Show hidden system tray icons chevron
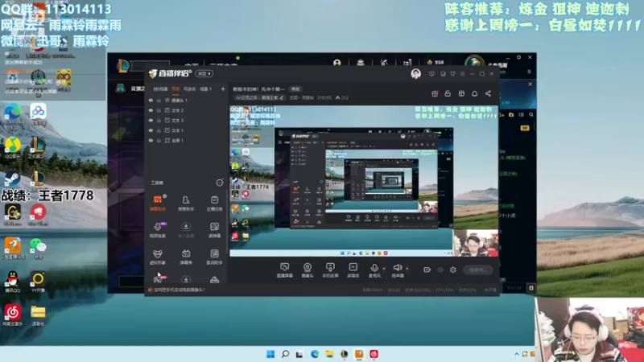This screenshot has height=362, width=644. tap(517, 354)
